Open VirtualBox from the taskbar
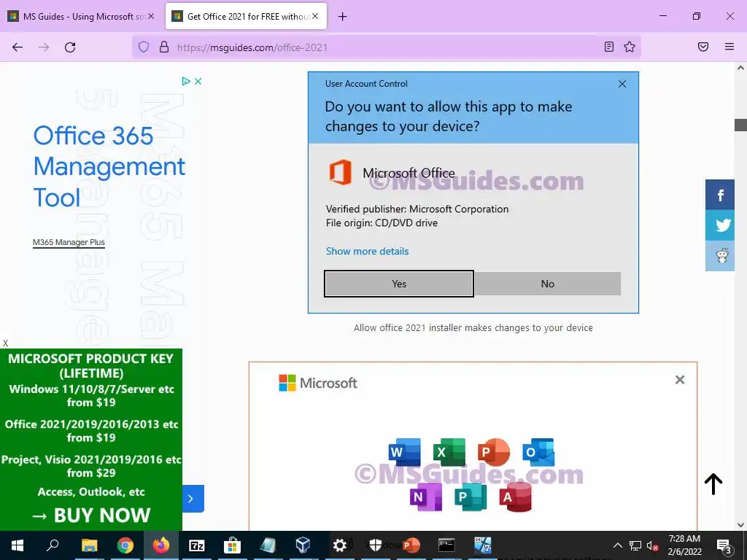The image size is (747, 560). point(303,545)
